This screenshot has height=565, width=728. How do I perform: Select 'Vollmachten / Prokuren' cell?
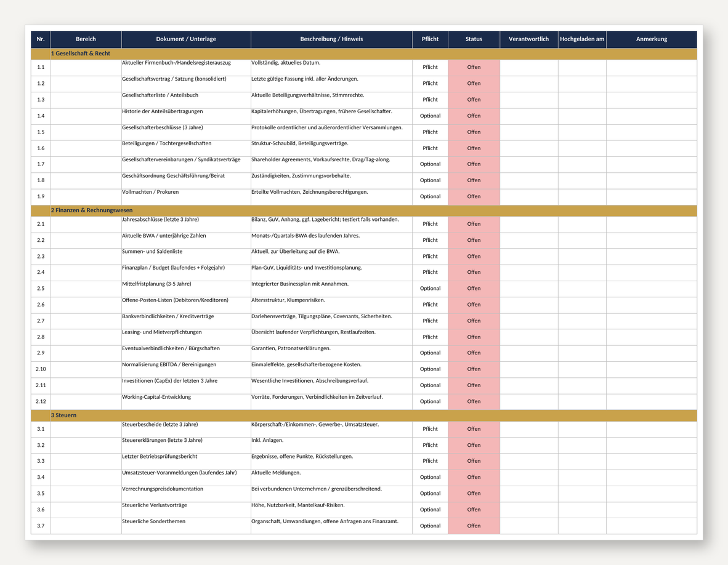pos(186,197)
